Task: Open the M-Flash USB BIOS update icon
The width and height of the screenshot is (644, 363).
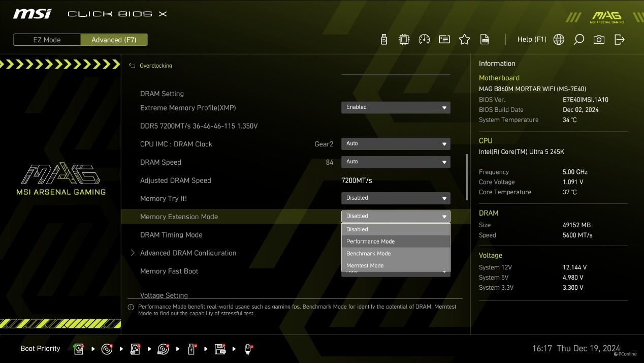Action: click(384, 40)
